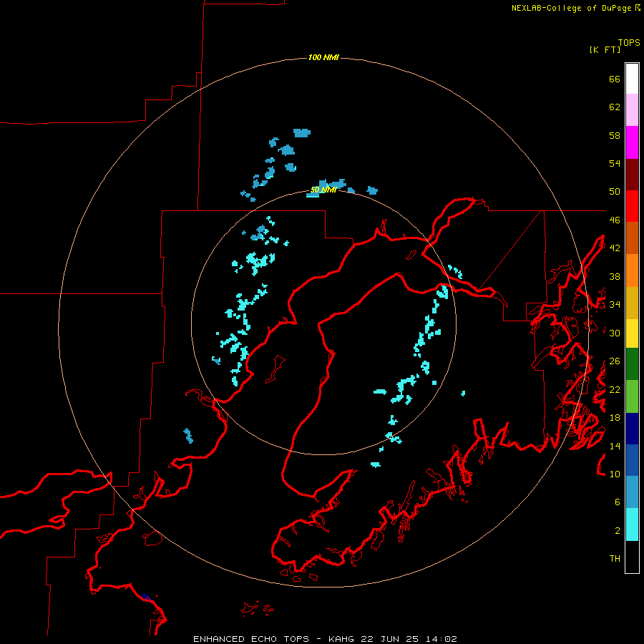Image resolution: width=644 pixels, height=644 pixels.
Task: Click the legend value '18'
Action: tap(615, 418)
